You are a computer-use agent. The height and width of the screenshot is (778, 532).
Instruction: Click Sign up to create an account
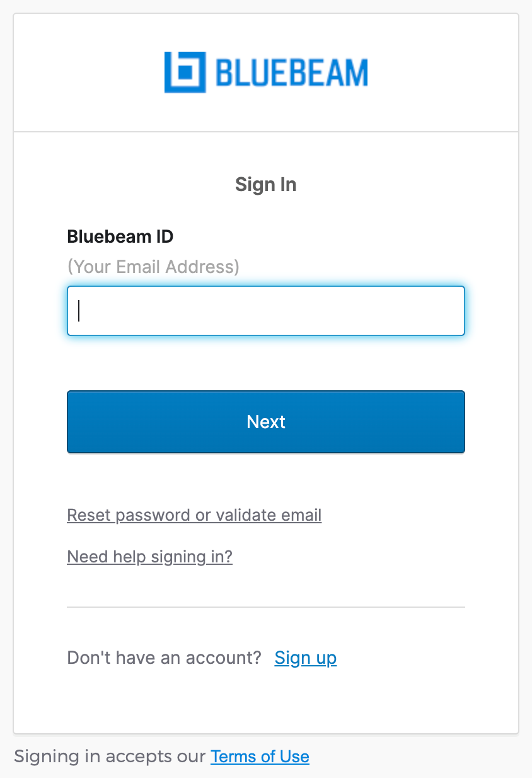[x=305, y=657]
